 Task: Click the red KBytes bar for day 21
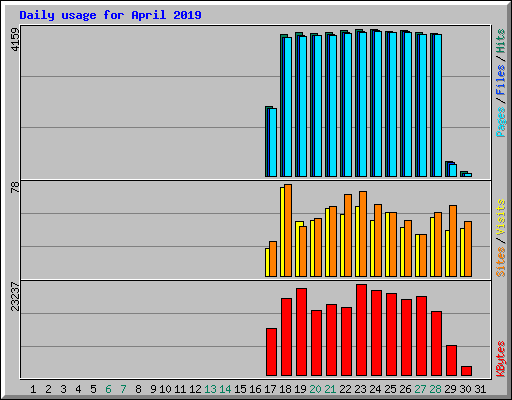click(331, 340)
